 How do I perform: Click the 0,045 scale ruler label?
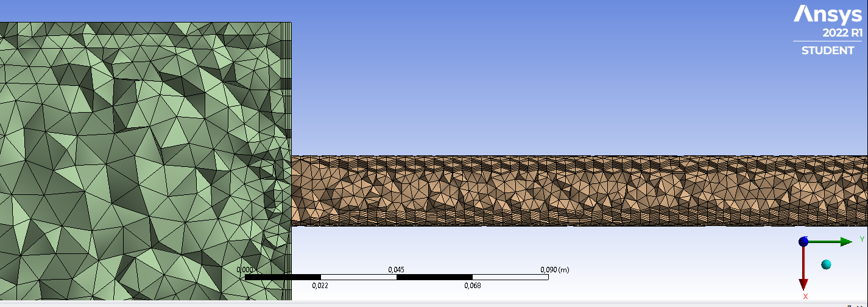[397, 269]
